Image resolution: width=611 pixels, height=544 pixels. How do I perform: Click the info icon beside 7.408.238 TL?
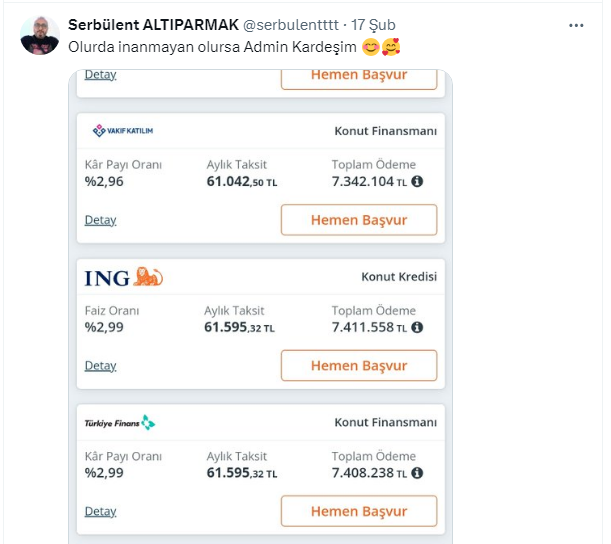click(x=417, y=473)
